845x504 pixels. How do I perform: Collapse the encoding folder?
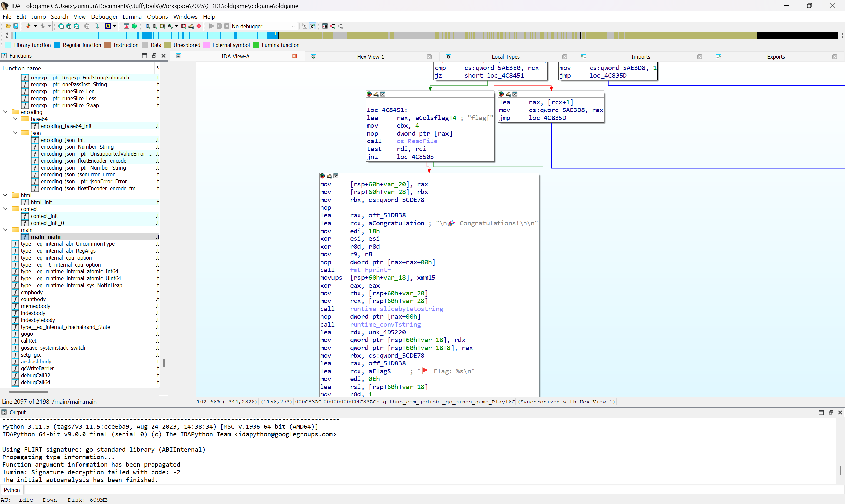click(5, 112)
